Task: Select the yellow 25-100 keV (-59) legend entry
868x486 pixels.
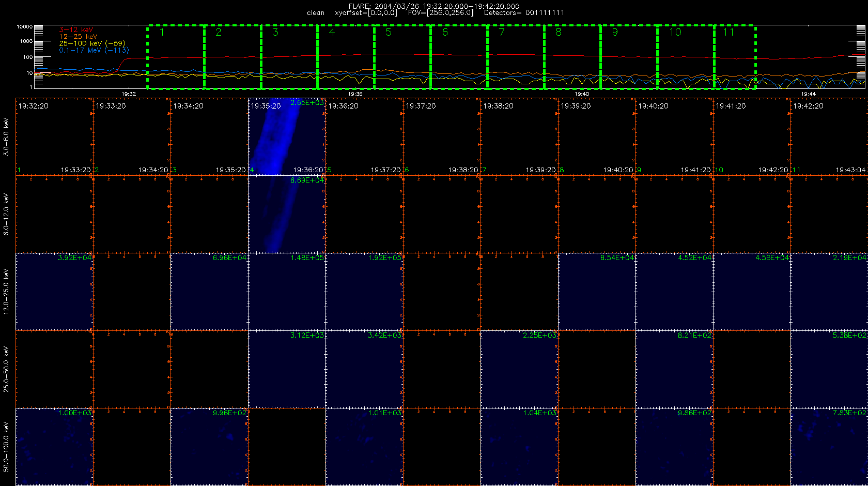Action: (x=92, y=43)
